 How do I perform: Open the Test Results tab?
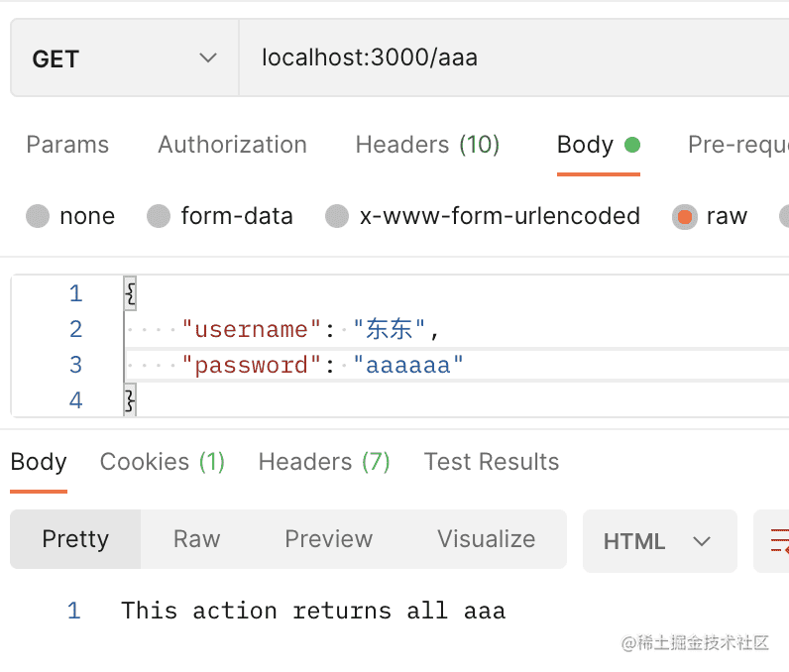492,462
